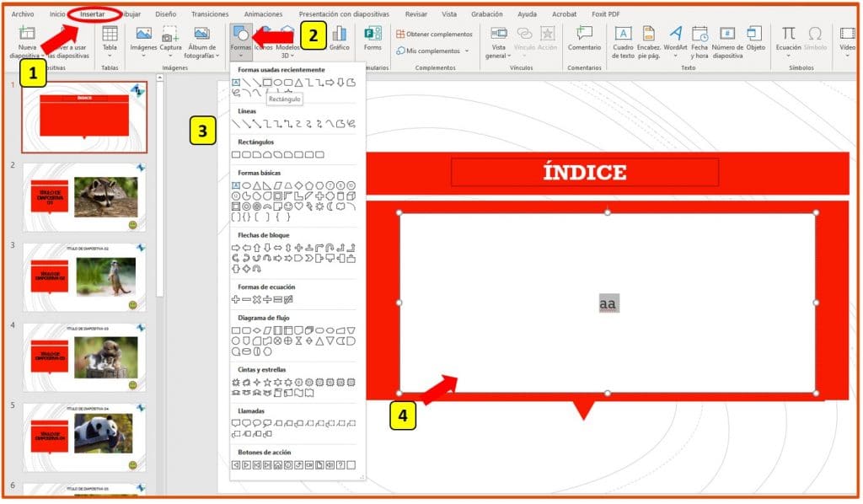Open the Acrobat tab
The height and width of the screenshot is (504, 863).
[564, 13]
